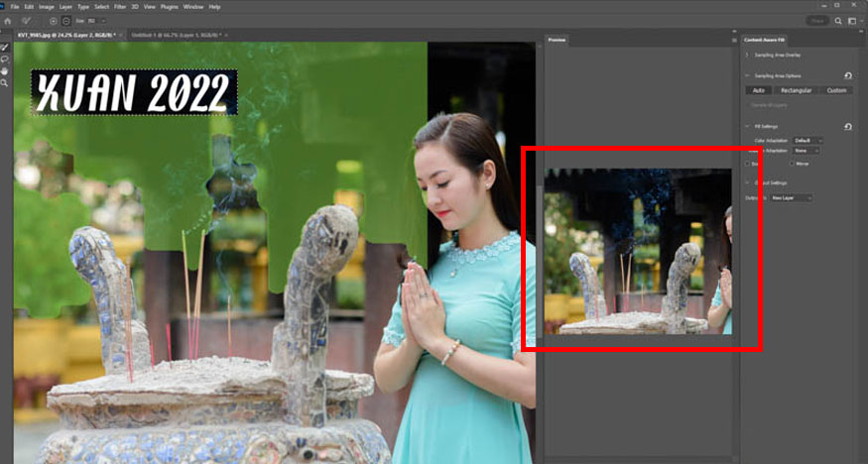
Task: Enable the Mirror checkbox
Action: (x=793, y=164)
